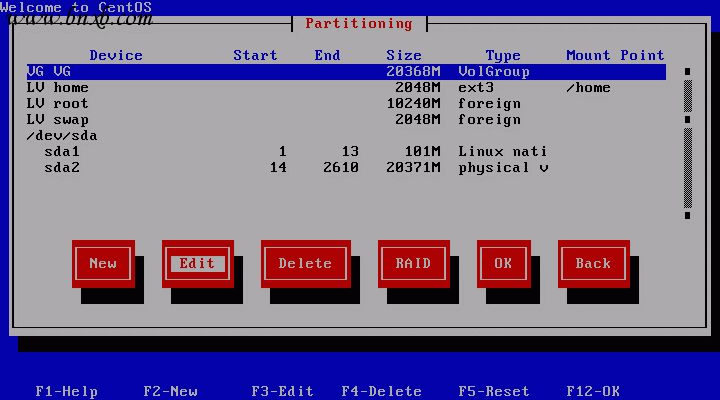Click the VolGroup type label

coord(494,72)
